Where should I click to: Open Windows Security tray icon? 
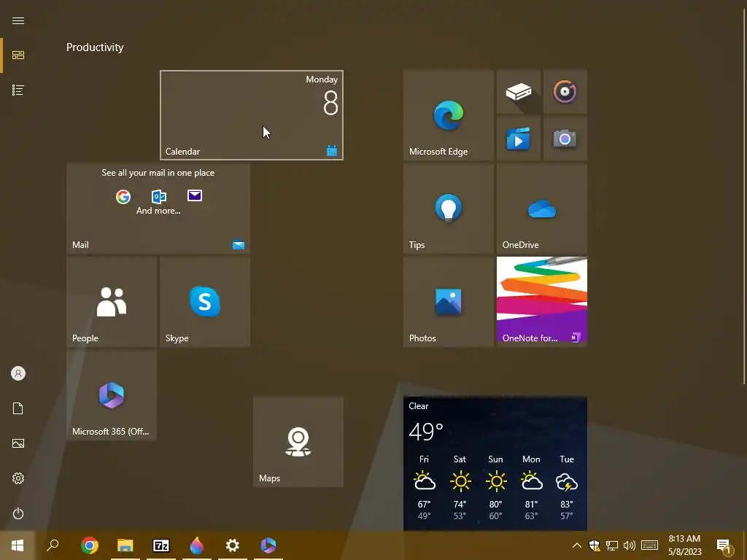click(594, 545)
